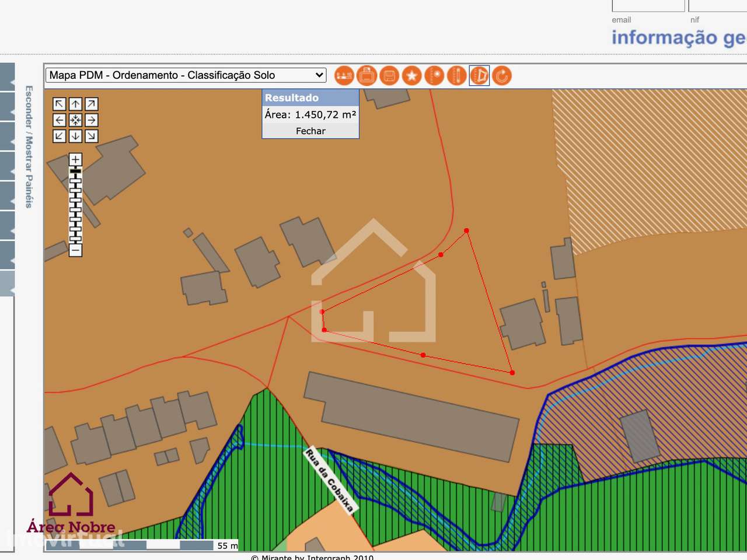This screenshot has width=747, height=560.
Task: Click the save map icon
Action: pos(389,75)
